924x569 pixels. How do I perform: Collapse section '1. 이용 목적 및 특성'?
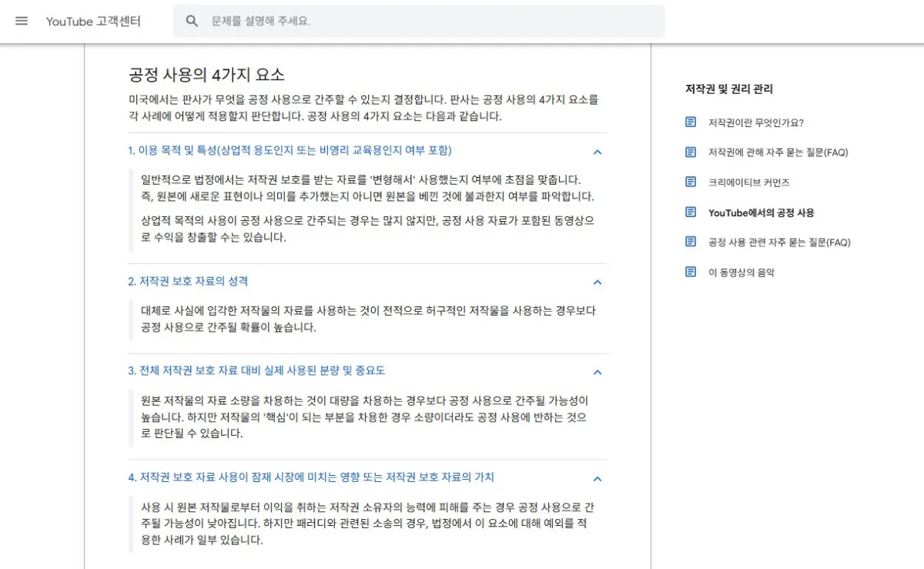click(598, 152)
